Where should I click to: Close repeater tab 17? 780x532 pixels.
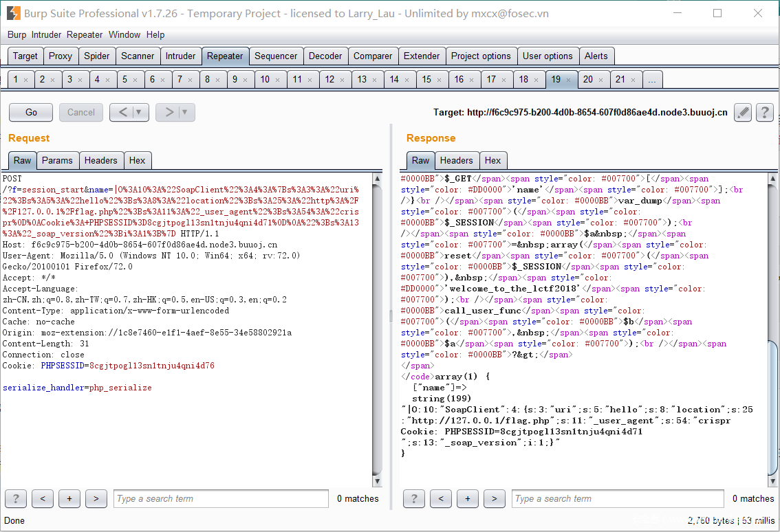coord(504,80)
